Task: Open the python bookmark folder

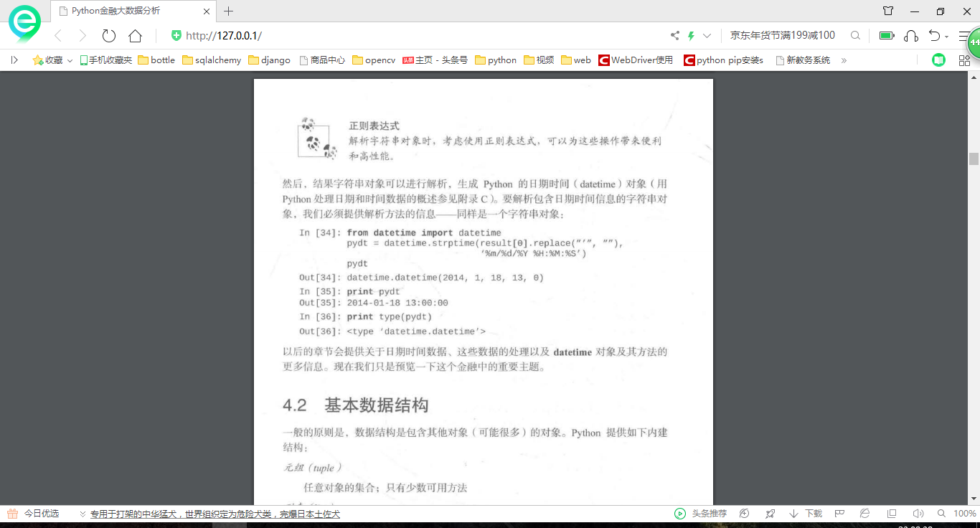Action: point(496,60)
